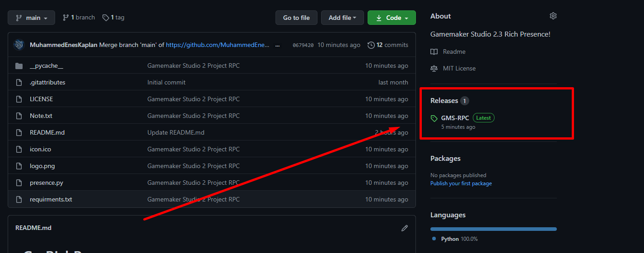Image resolution: width=644 pixels, height=253 pixels.
Task: Click file icon beside presence.py
Action: [x=19, y=183]
